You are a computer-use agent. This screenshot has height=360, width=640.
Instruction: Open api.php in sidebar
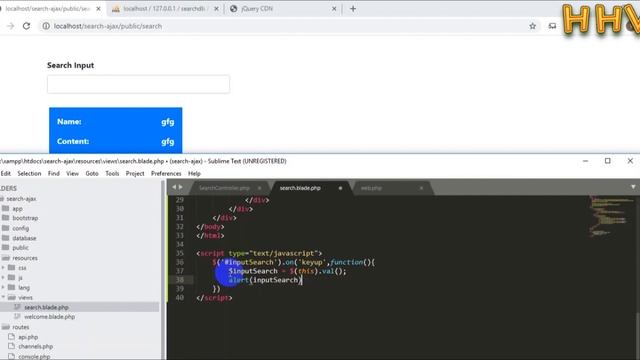click(28, 337)
